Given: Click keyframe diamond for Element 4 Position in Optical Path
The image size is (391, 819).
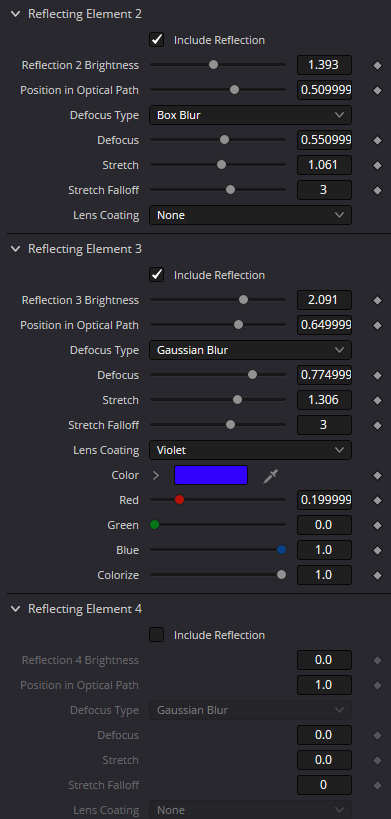Looking at the screenshot, I should coord(377,685).
